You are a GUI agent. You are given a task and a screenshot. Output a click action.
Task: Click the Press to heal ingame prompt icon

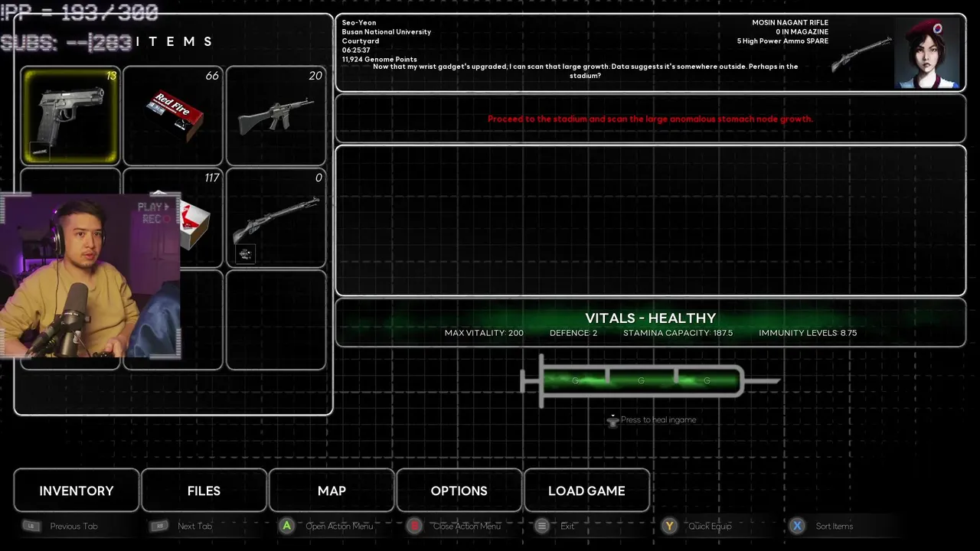point(612,420)
